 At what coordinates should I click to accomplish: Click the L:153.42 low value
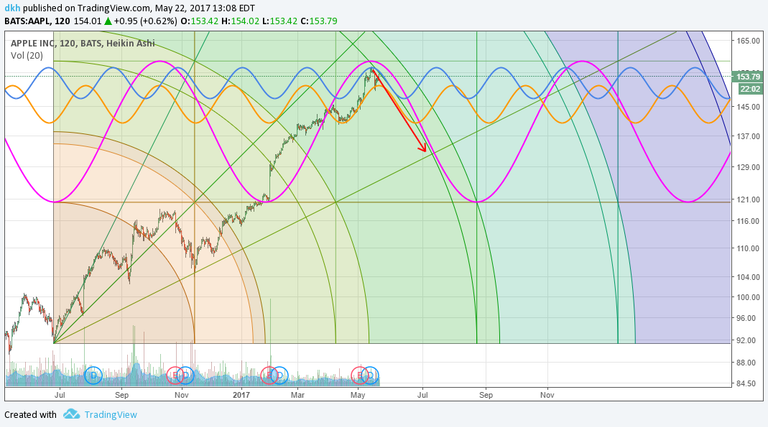pyautogui.click(x=279, y=21)
